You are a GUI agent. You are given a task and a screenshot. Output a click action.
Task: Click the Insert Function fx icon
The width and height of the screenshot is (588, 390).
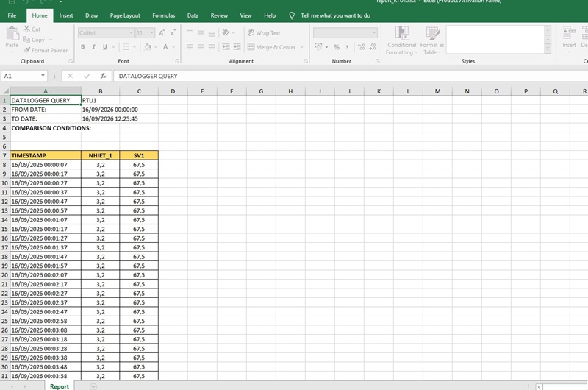click(104, 76)
